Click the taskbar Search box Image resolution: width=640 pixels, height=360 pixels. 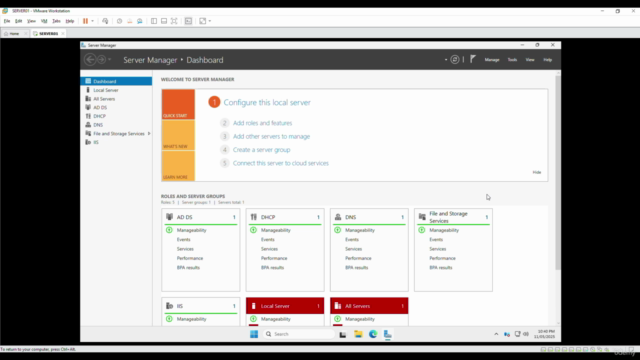pos(299,334)
